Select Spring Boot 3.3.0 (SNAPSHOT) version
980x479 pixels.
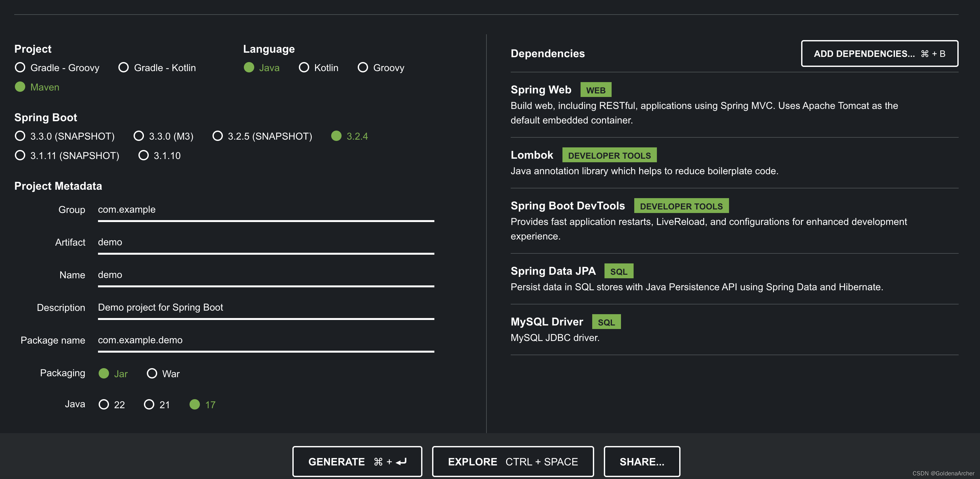20,136
